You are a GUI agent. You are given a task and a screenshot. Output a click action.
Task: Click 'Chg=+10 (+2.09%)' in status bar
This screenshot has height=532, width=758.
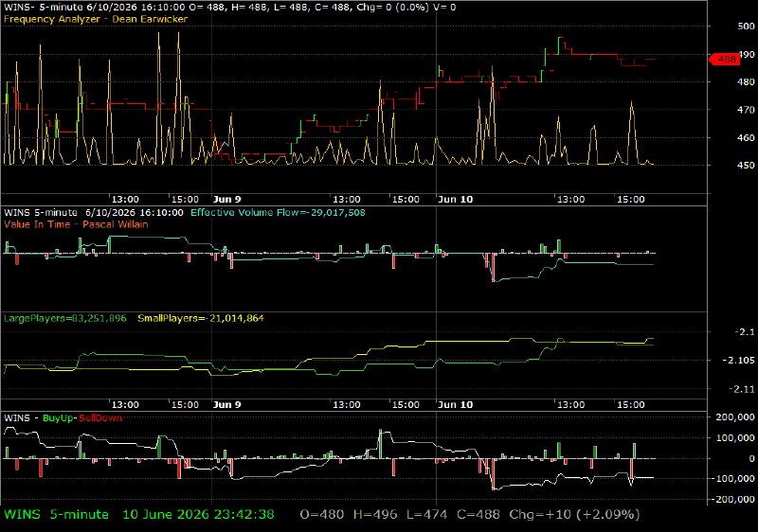tap(574, 515)
